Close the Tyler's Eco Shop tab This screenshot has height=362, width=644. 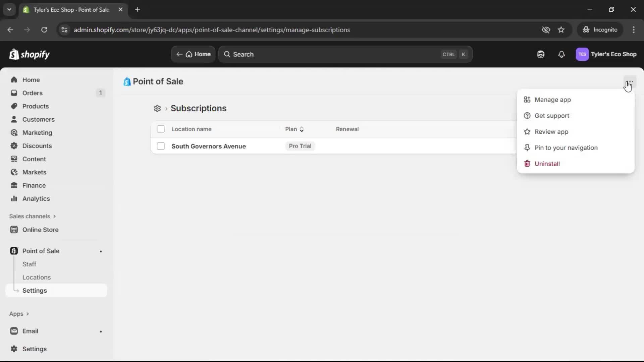(120, 9)
